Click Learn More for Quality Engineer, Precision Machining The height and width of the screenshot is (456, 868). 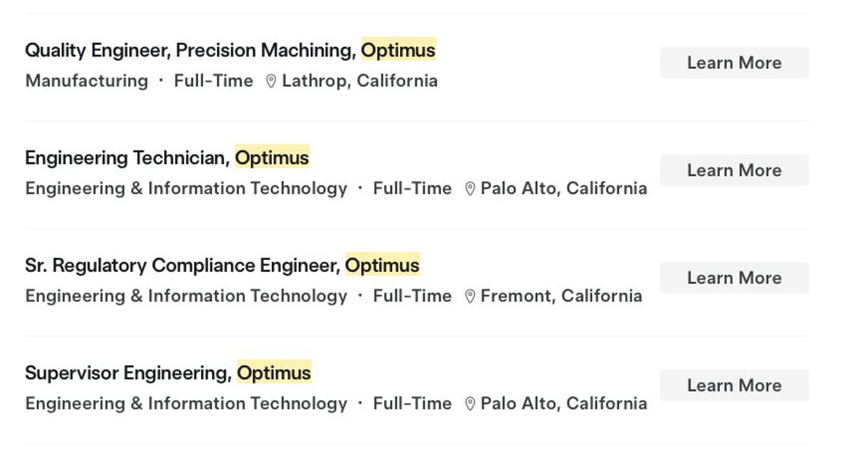tap(733, 62)
